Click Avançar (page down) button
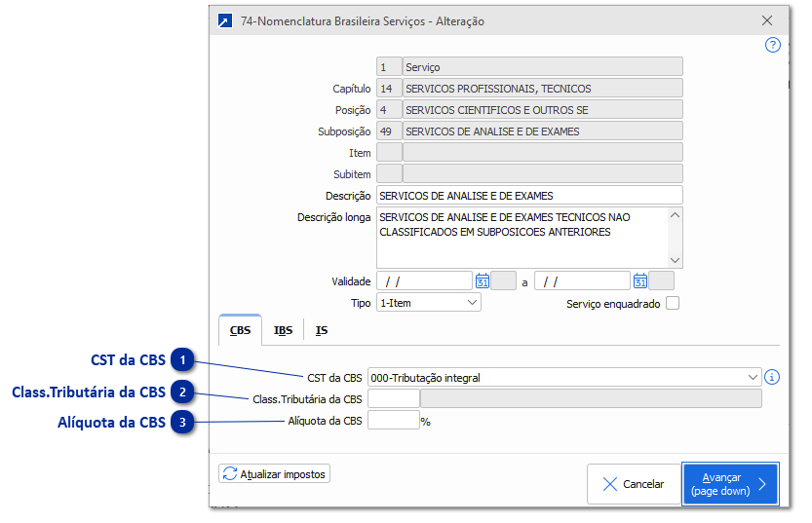 click(729, 484)
